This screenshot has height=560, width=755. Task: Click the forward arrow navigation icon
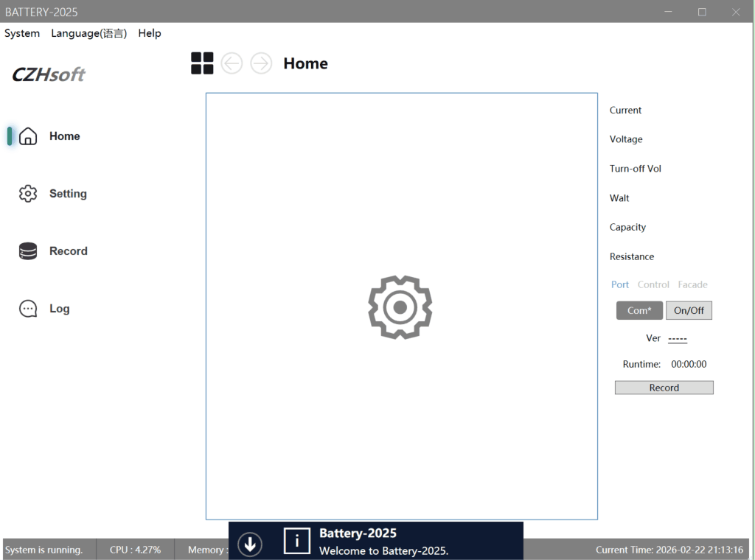click(261, 63)
